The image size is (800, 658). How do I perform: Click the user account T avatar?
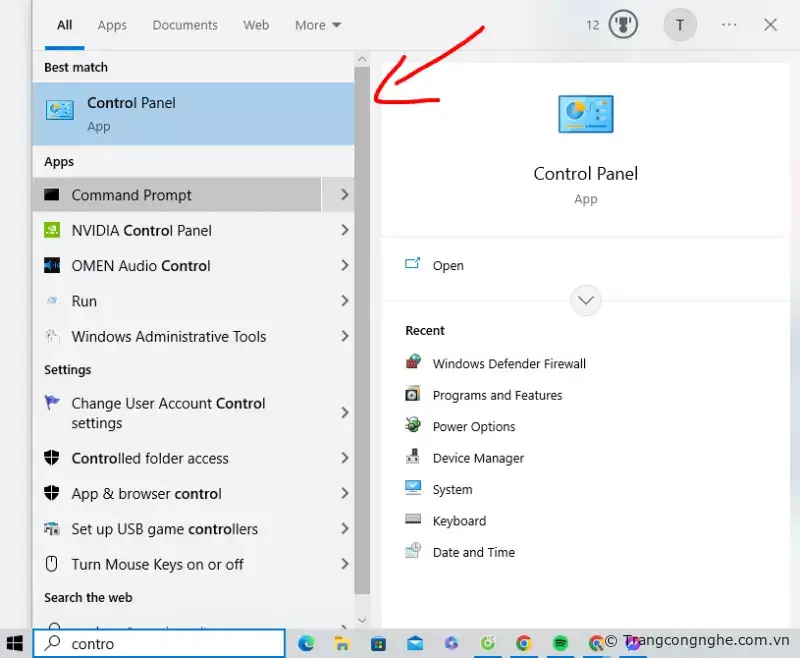[680, 25]
